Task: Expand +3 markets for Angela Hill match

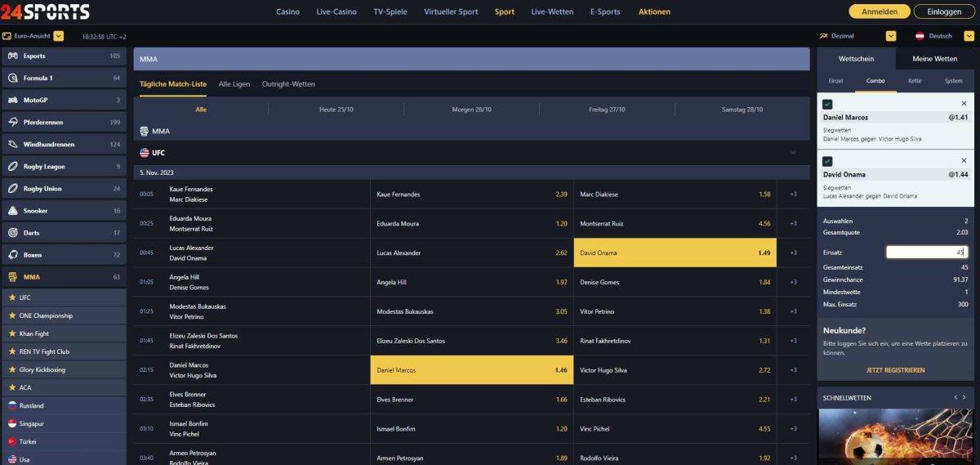Action: [793, 282]
